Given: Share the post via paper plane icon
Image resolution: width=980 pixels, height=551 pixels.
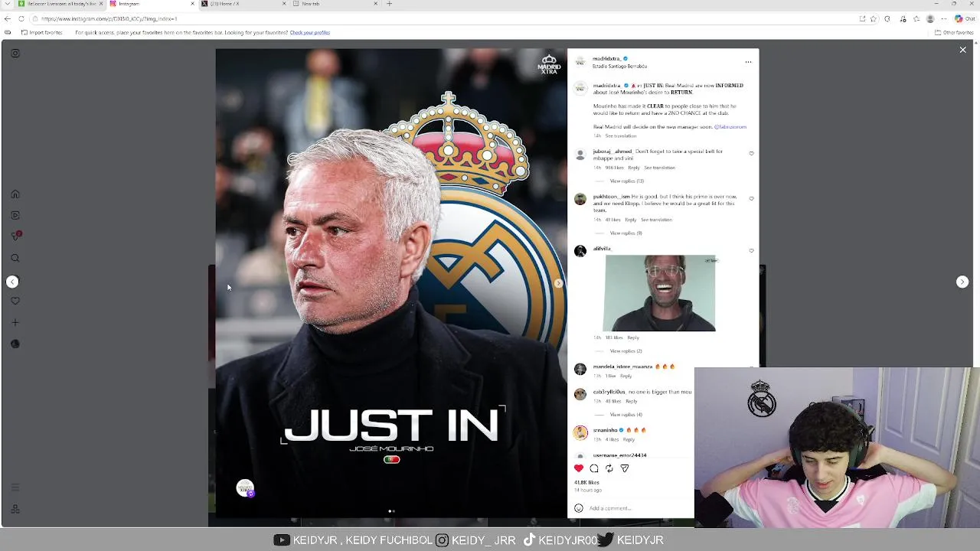Looking at the screenshot, I should [x=625, y=468].
